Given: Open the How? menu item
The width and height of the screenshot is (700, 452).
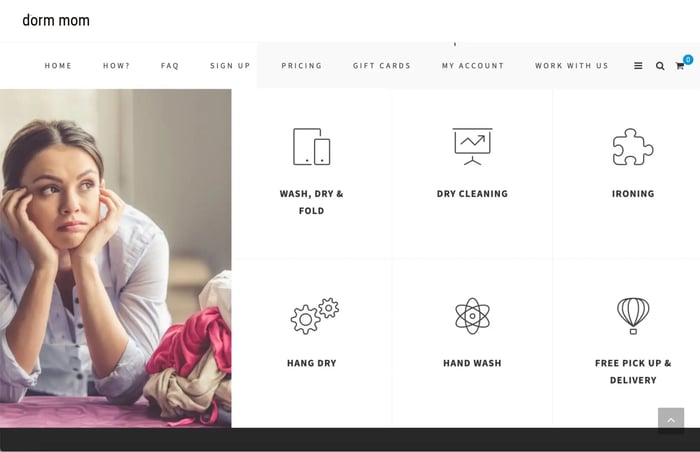Looking at the screenshot, I should click(x=117, y=66).
